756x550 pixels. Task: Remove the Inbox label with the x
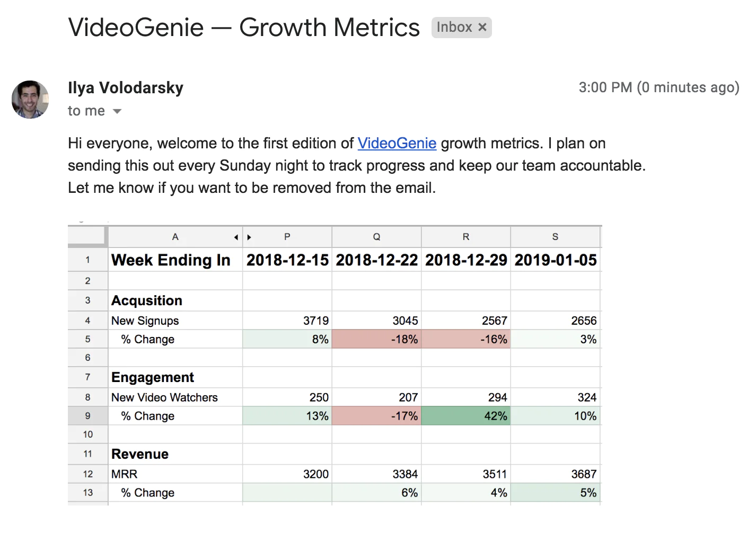481,27
